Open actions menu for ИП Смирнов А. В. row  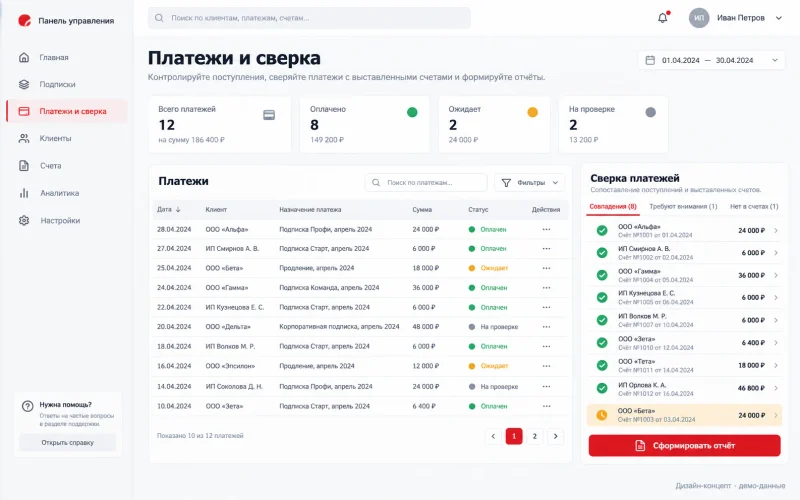click(546, 248)
